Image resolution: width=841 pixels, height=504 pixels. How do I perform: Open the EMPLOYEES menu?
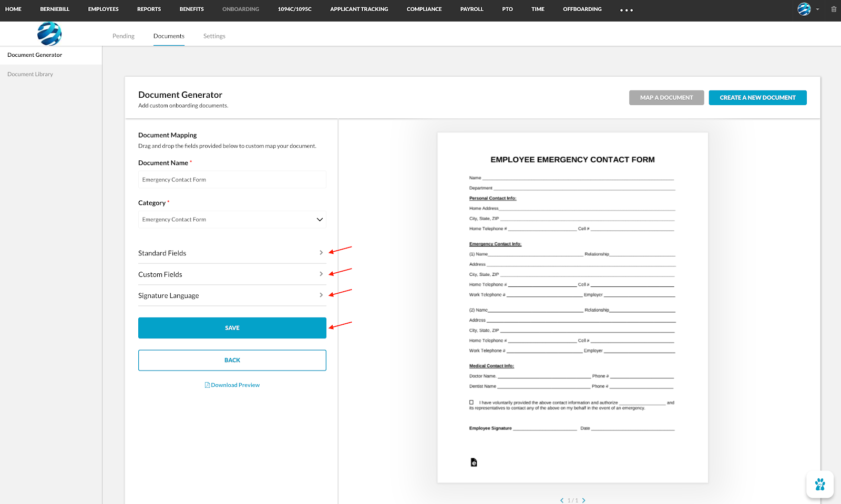coord(104,9)
